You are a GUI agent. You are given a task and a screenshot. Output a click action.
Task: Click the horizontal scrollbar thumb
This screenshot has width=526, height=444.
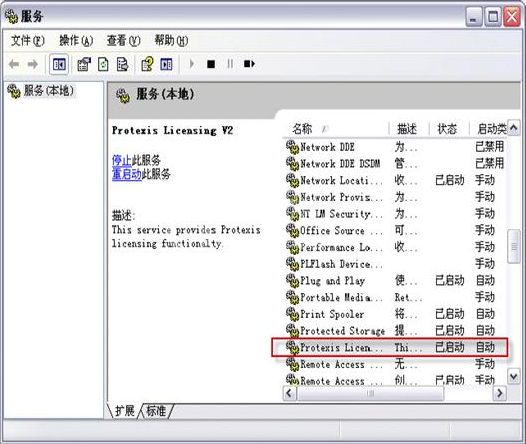point(370,393)
